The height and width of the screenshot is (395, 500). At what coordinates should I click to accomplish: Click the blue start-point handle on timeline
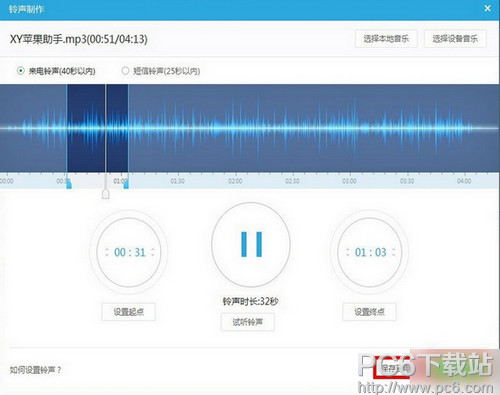point(69,184)
